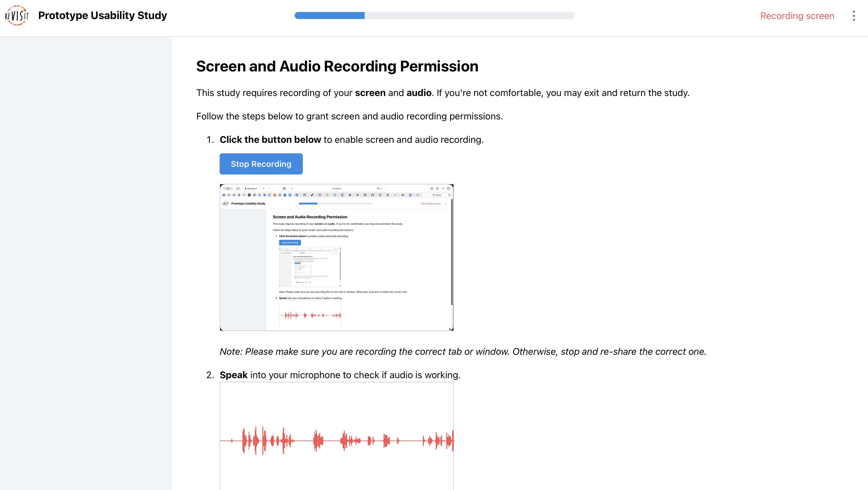Image resolution: width=868 pixels, height=490 pixels.
Task: Click the red Recording screen status label
Action: coord(797,16)
